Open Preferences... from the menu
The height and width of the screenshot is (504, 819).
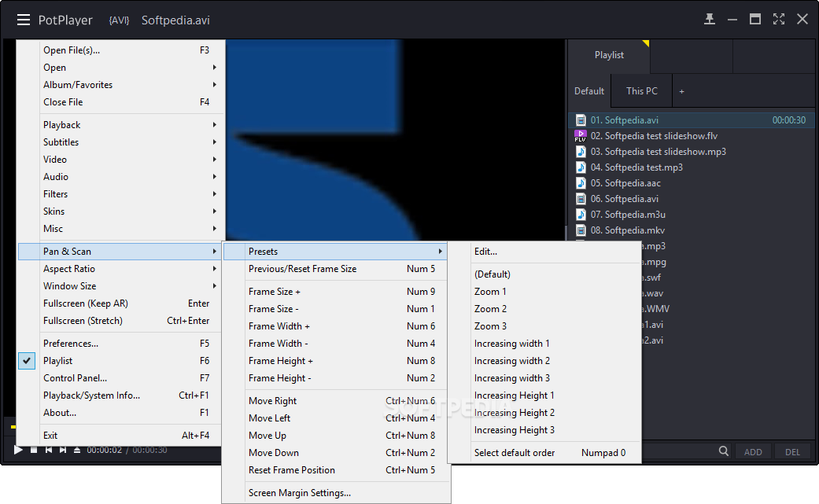click(x=121, y=344)
